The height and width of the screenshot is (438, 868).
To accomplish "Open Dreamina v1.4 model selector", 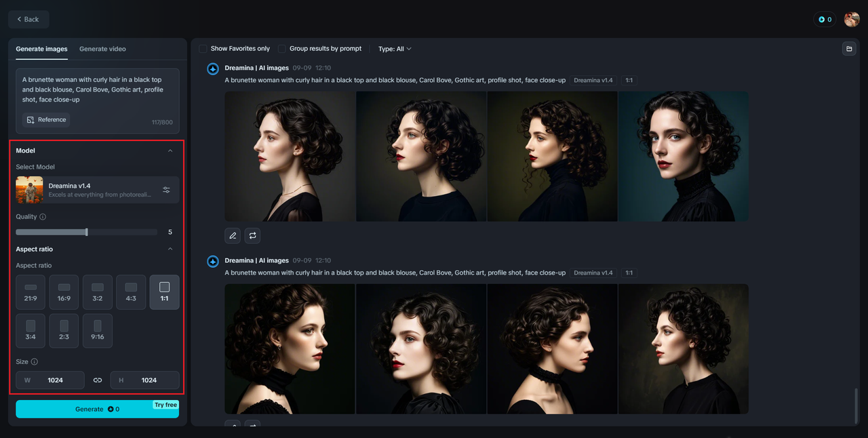I will tap(98, 190).
